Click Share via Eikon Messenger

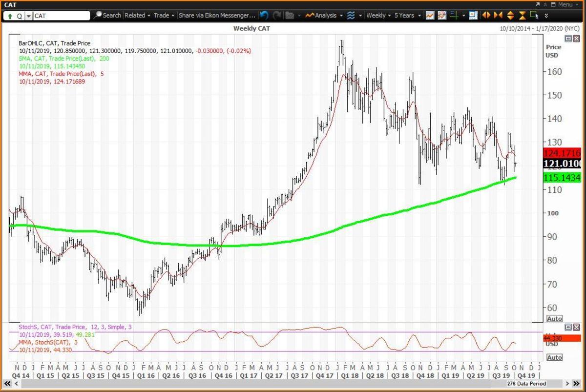point(217,15)
